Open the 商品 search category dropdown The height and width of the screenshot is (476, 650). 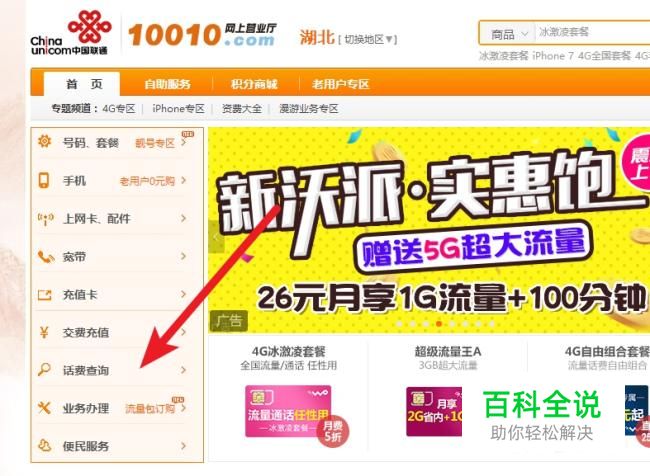509,34
